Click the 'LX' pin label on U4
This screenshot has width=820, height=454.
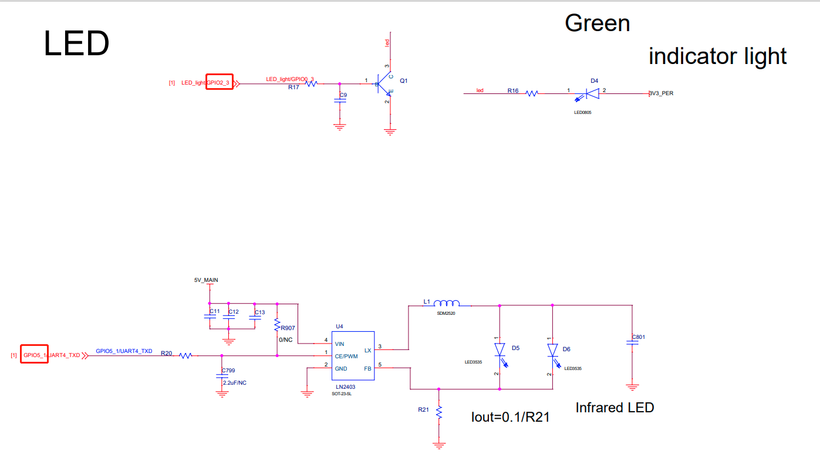click(x=368, y=350)
